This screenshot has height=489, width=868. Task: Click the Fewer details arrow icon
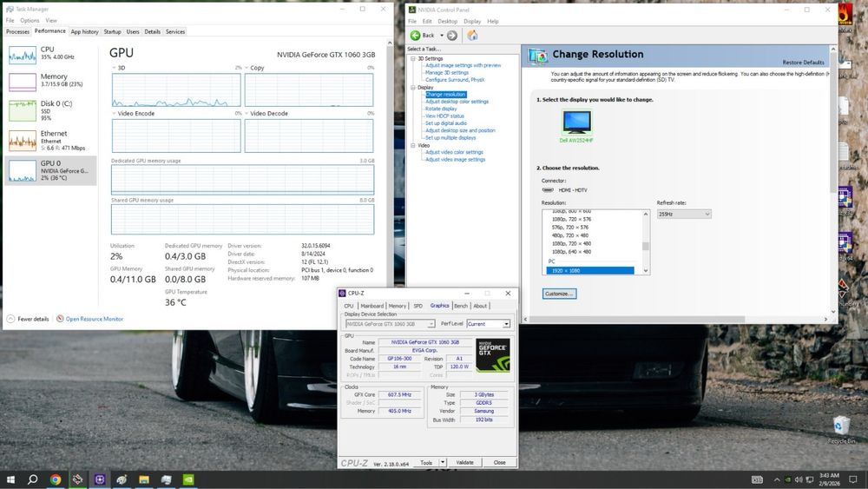pos(10,319)
